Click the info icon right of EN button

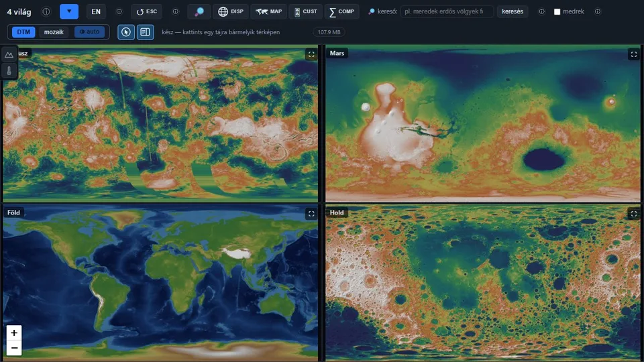point(119,11)
